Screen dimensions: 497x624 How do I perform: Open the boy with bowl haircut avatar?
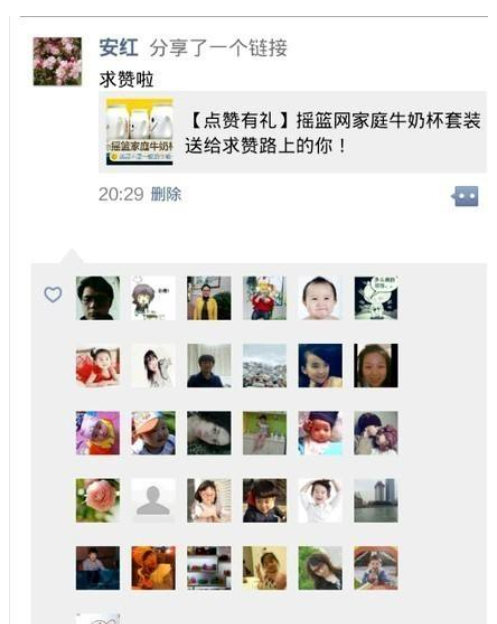(265, 501)
